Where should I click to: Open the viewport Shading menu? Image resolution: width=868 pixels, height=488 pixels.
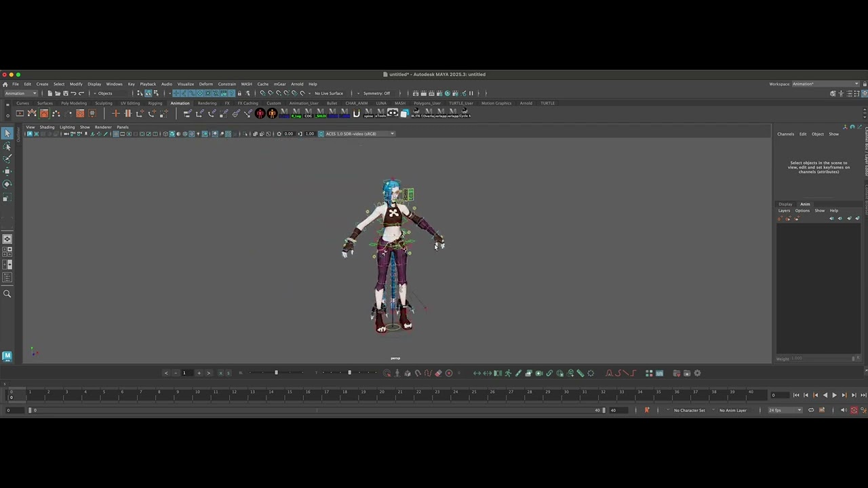47,127
